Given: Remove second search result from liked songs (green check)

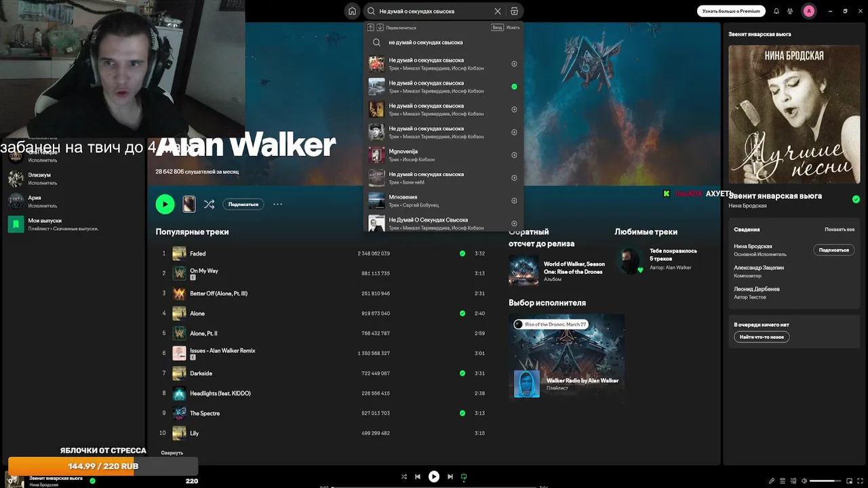Looking at the screenshot, I should pyautogui.click(x=514, y=87).
